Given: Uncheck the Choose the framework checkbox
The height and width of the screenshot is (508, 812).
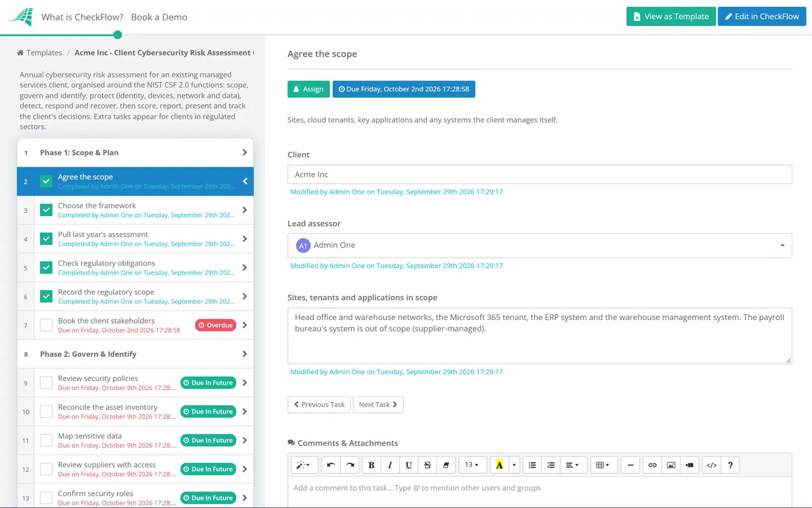Looking at the screenshot, I should [x=46, y=210].
